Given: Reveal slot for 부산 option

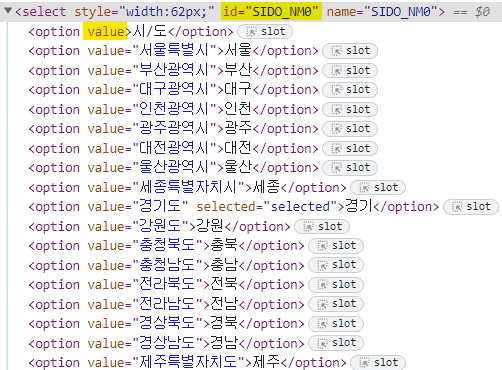Looking at the screenshot, I should tap(350, 71).
